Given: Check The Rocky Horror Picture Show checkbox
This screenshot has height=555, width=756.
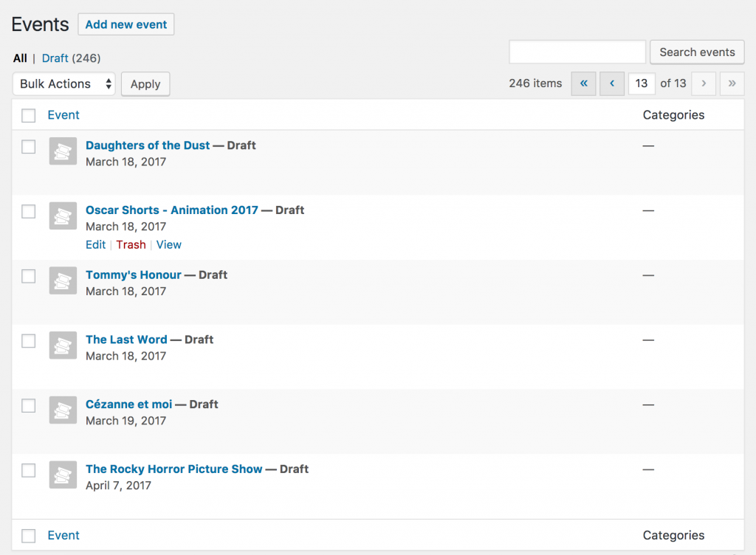Looking at the screenshot, I should [29, 470].
